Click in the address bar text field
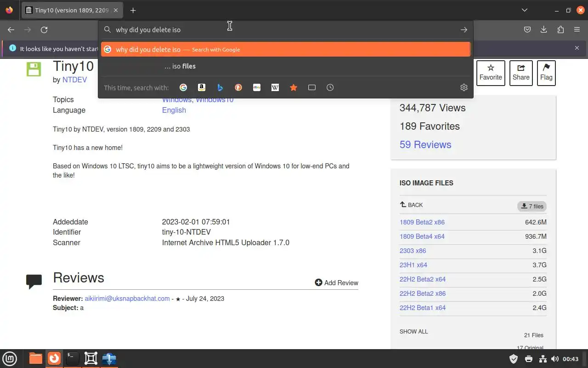Image resolution: width=588 pixels, height=368 pixels. tap(285, 30)
